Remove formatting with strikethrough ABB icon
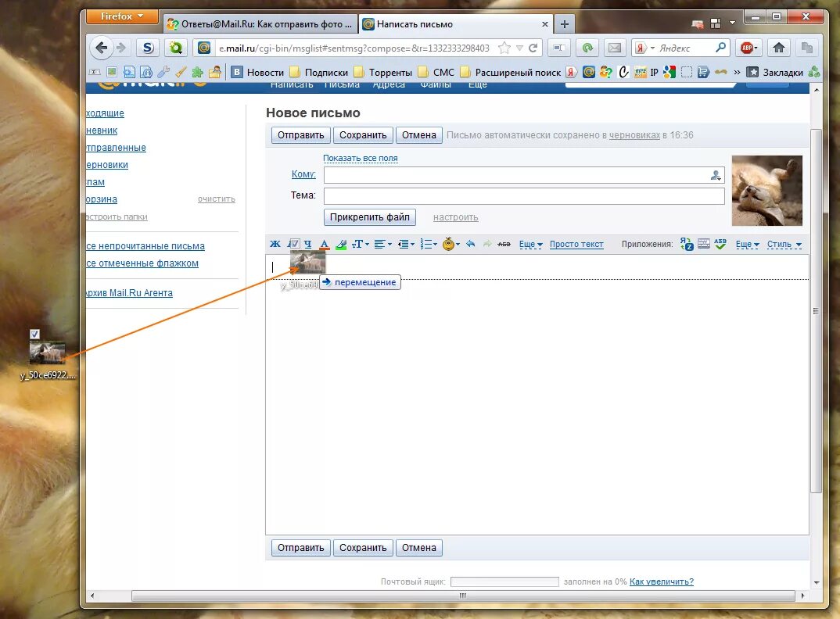 click(504, 244)
